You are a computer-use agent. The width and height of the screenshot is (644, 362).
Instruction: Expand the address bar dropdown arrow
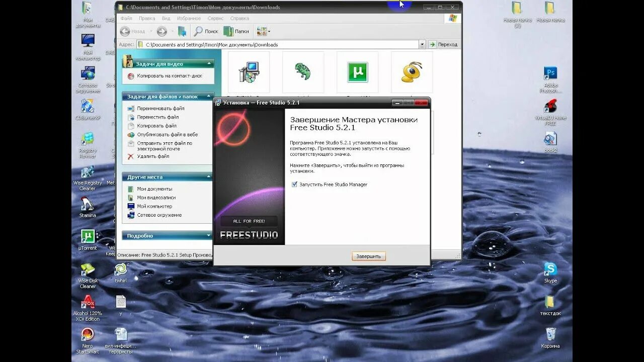coord(422,44)
